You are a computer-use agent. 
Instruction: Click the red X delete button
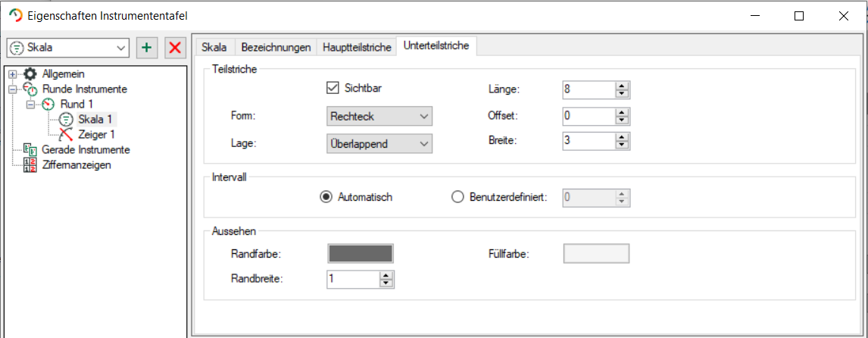click(175, 48)
